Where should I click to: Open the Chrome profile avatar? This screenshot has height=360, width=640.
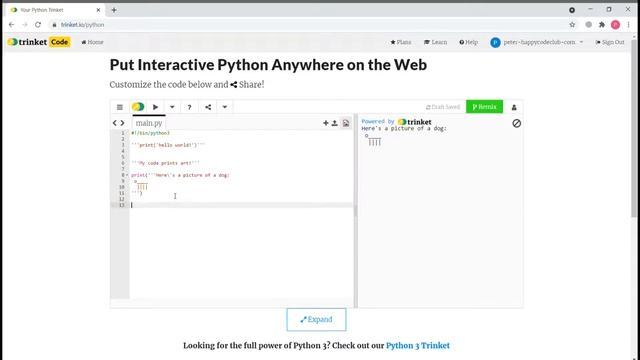[616, 25]
